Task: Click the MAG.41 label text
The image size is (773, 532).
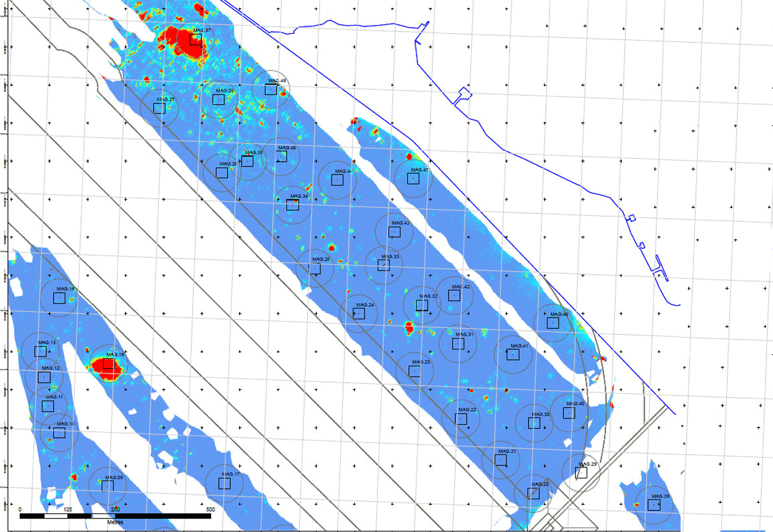Action: (519, 346)
